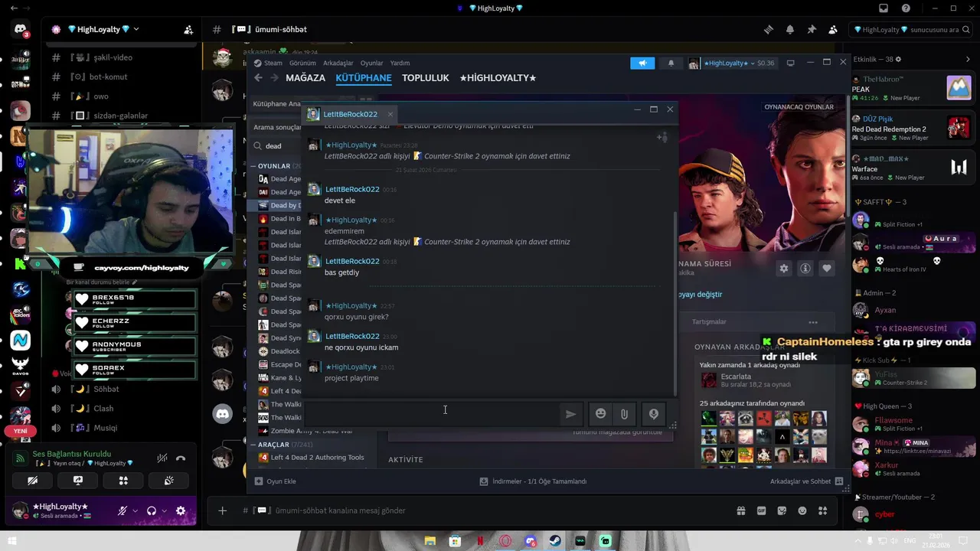980x551 pixels.
Task: Go to MAĞAZA tab in Steam
Action: [305, 78]
